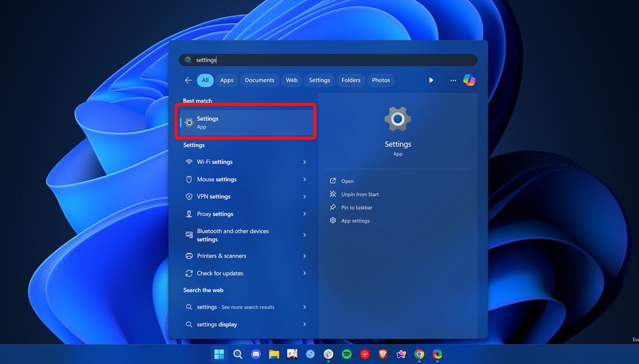
Task: Open the Settings app best match result
Action: coord(246,122)
